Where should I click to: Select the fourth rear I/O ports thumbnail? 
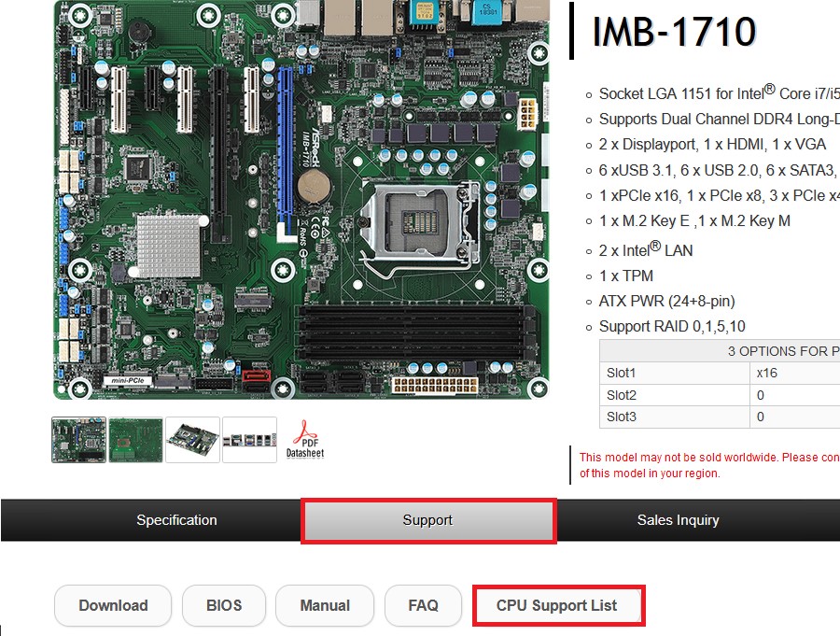[249, 440]
